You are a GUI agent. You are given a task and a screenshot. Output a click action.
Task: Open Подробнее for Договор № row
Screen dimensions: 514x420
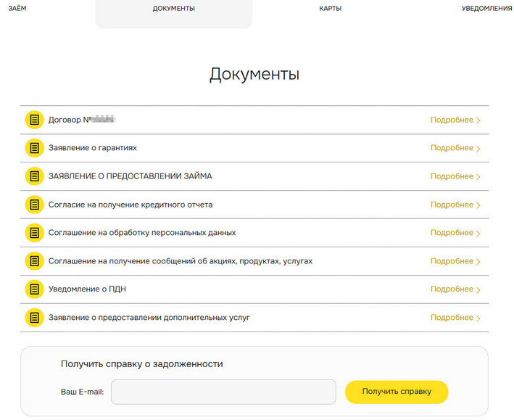[455, 120]
